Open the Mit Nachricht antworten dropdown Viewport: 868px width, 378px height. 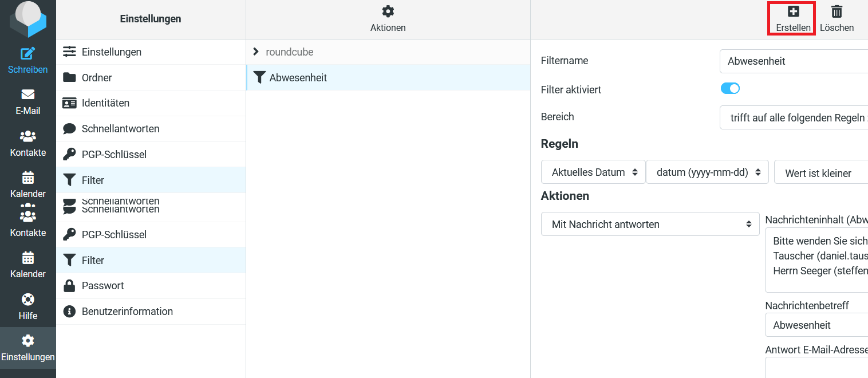click(650, 225)
